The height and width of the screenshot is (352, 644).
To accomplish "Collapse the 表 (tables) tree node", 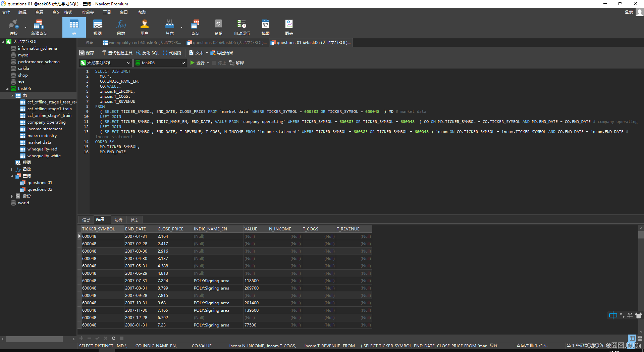I will [12, 95].
